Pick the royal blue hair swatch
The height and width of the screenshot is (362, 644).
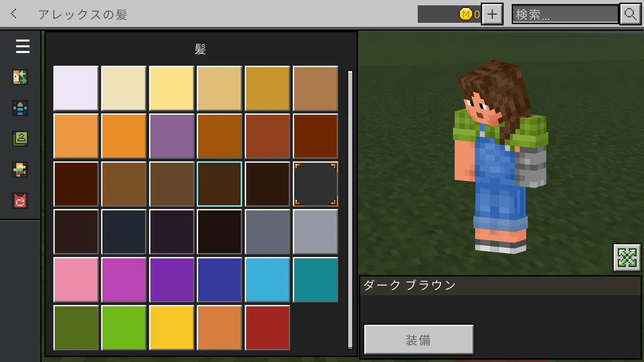click(219, 280)
